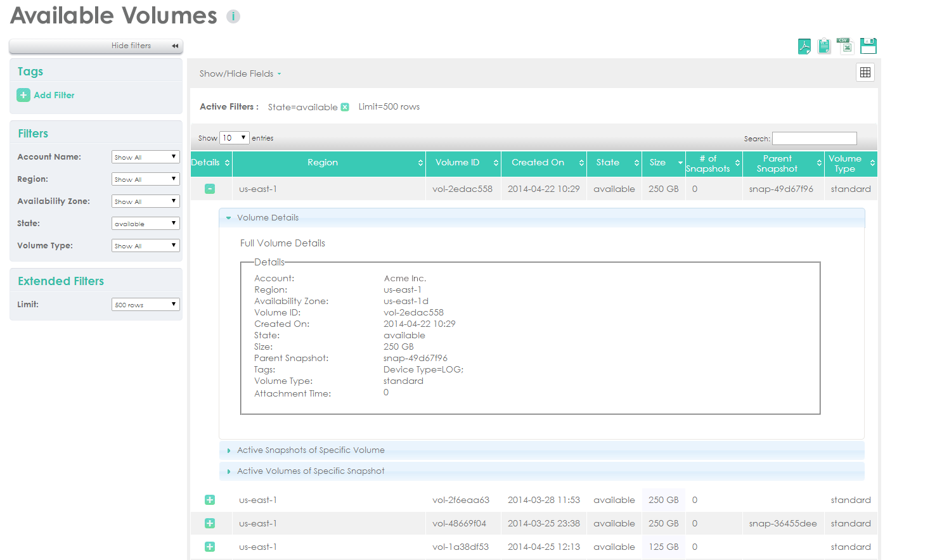The width and height of the screenshot is (930, 560).
Task: Click the plus icon next to Add Filter
Action: [23, 95]
